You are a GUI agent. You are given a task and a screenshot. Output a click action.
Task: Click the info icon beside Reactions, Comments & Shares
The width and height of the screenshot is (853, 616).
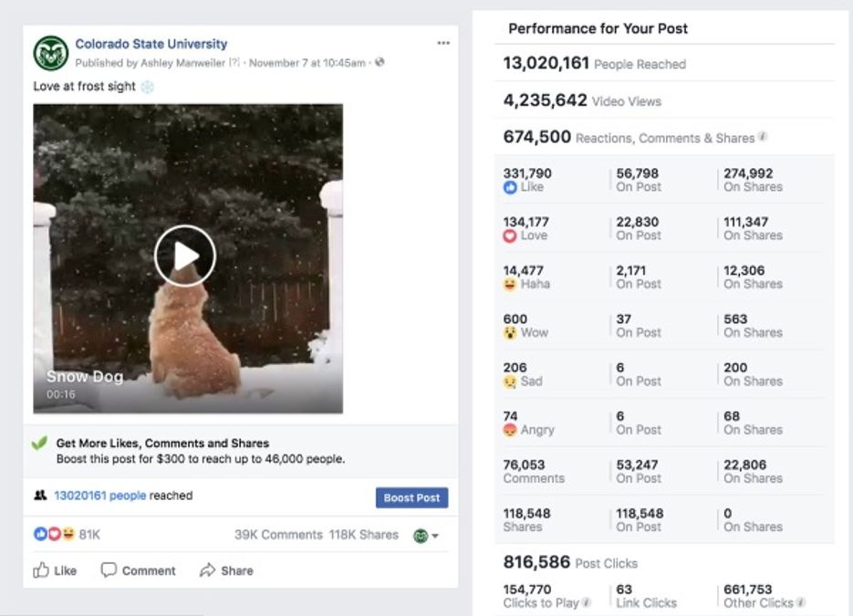[763, 137]
